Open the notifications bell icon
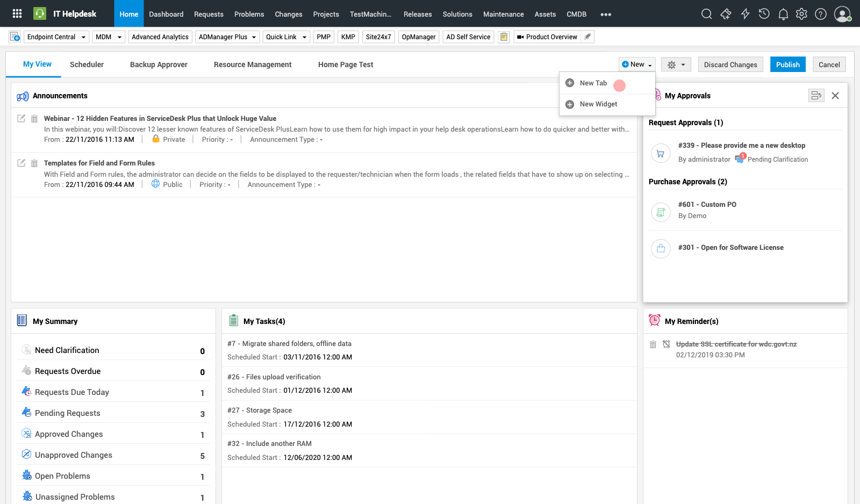The image size is (860, 504). (783, 14)
